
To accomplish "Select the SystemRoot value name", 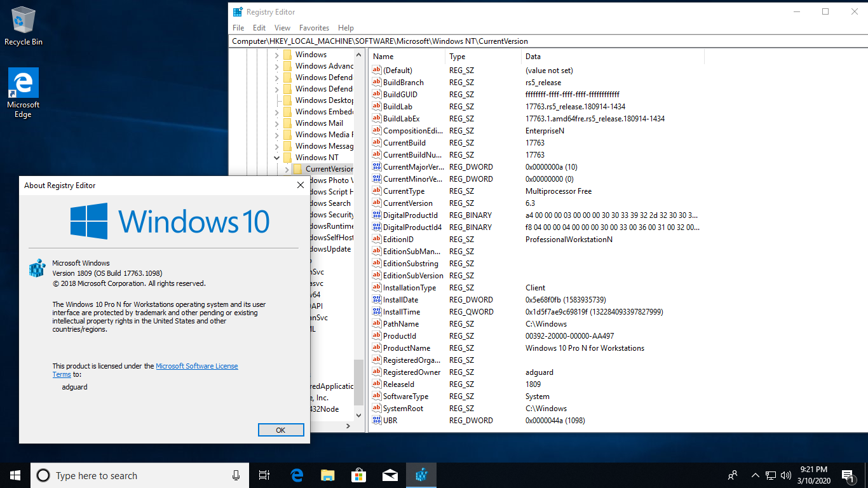I will (x=403, y=409).
